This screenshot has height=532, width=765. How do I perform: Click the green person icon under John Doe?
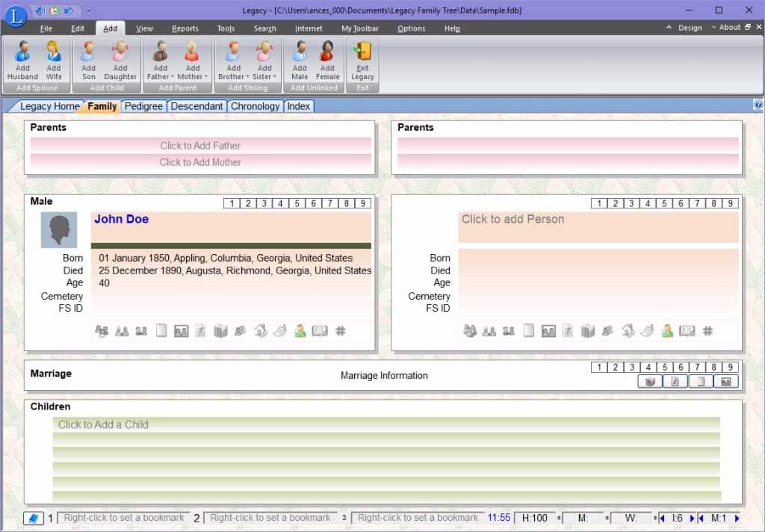[300, 331]
